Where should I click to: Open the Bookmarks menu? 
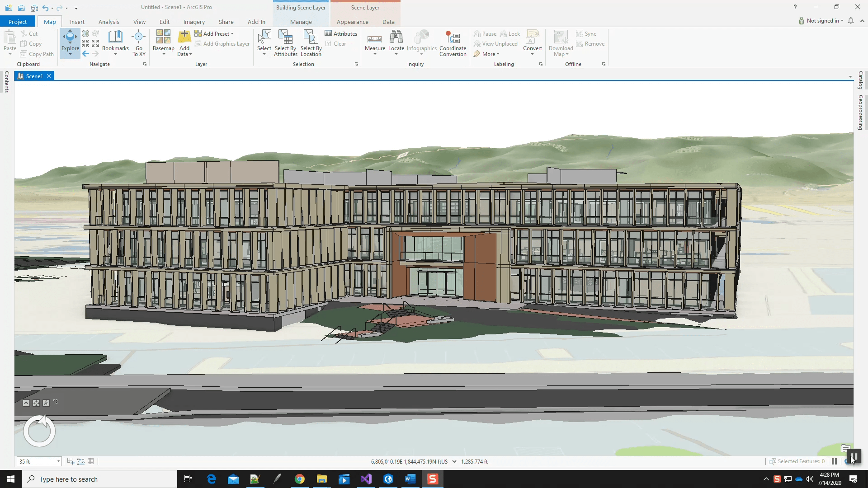coord(115,40)
